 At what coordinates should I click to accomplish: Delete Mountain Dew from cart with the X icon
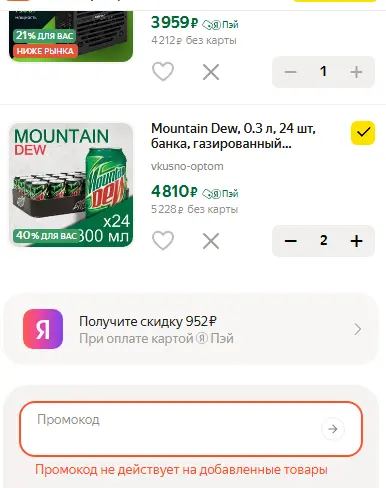coord(211,241)
